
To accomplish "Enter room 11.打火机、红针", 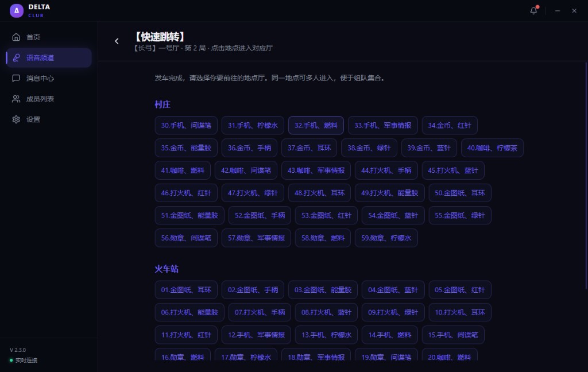I will click(x=186, y=335).
